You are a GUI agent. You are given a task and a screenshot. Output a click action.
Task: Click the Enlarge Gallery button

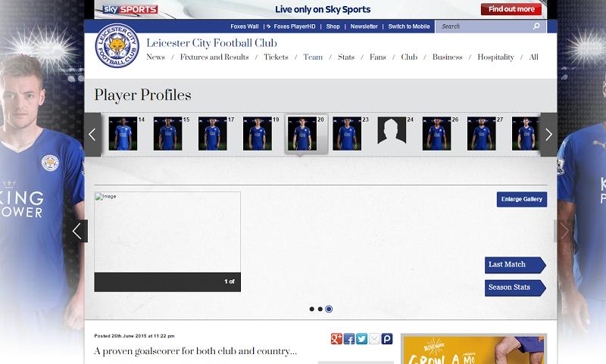click(521, 199)
